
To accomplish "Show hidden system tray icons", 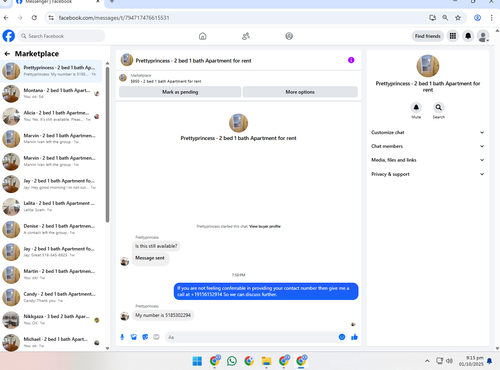I will (x=427, y=361).
